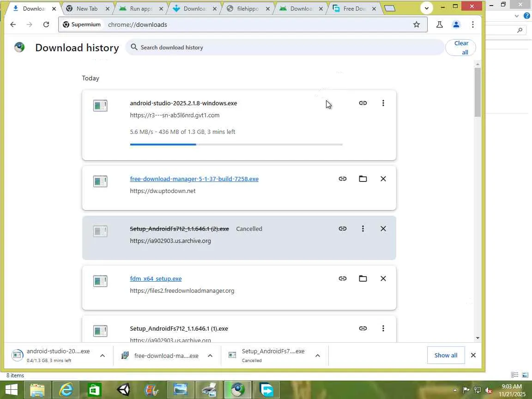Screen dimensions: 532x399
Task: Copy link for cancelled Setup_AndroidFs712 (2).exe
Action: [342, 228]
